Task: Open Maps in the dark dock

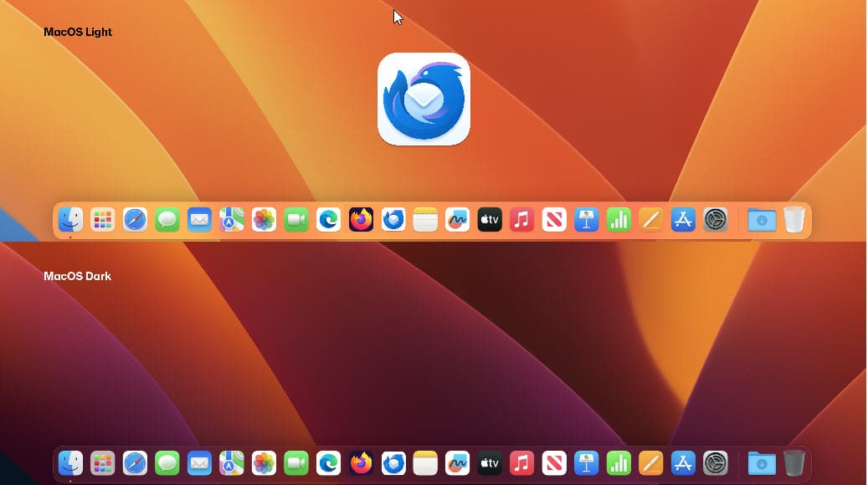Action: [x=231, y=463]
